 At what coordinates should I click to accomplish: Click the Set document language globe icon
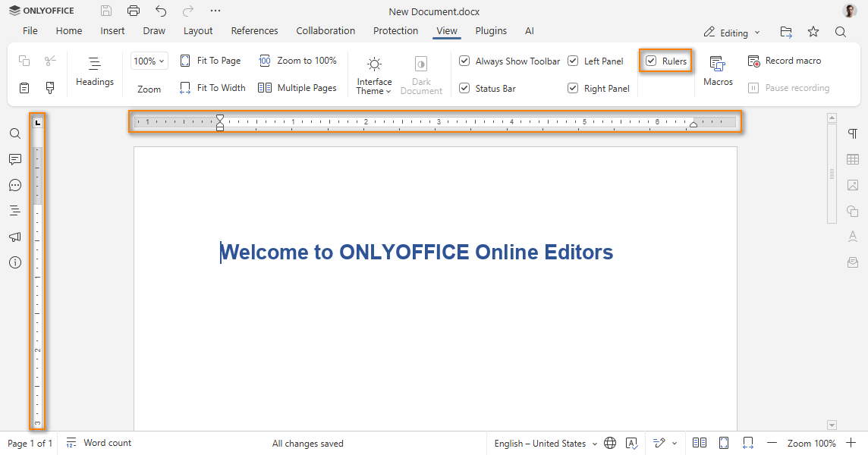610,443
